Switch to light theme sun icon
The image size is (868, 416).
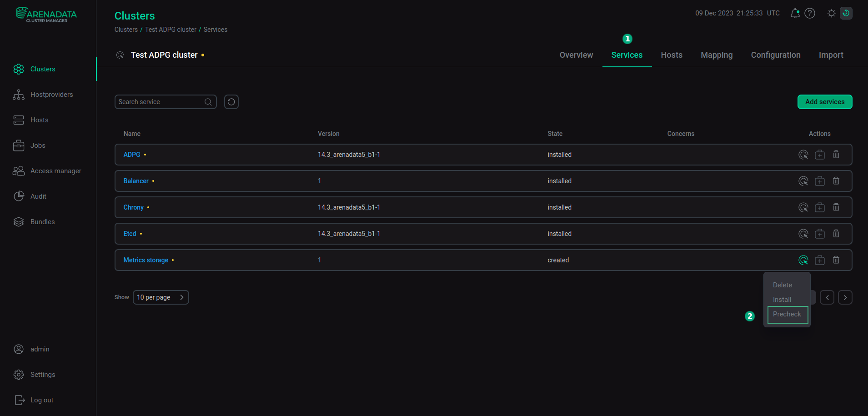(x=832, y=13)
